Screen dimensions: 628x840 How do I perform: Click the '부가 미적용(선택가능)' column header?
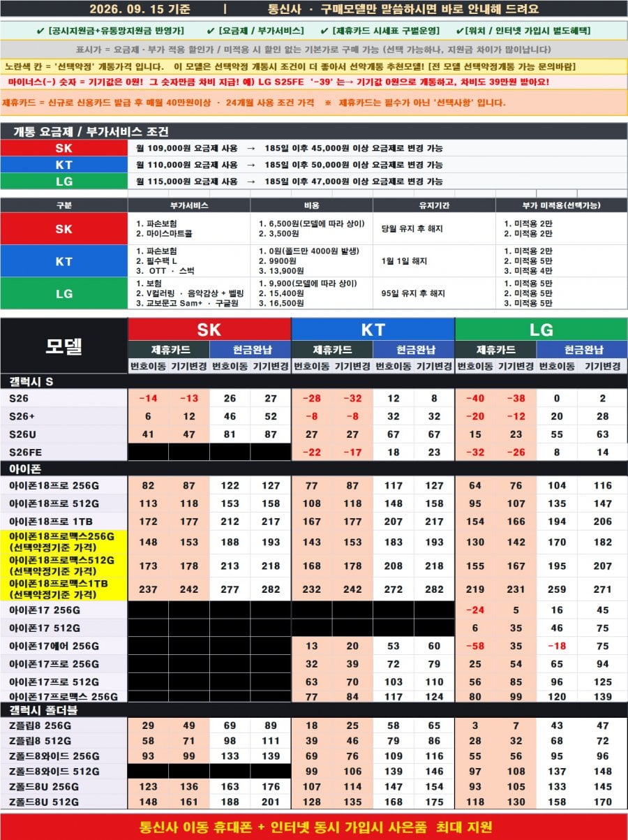tap(561, 205)
